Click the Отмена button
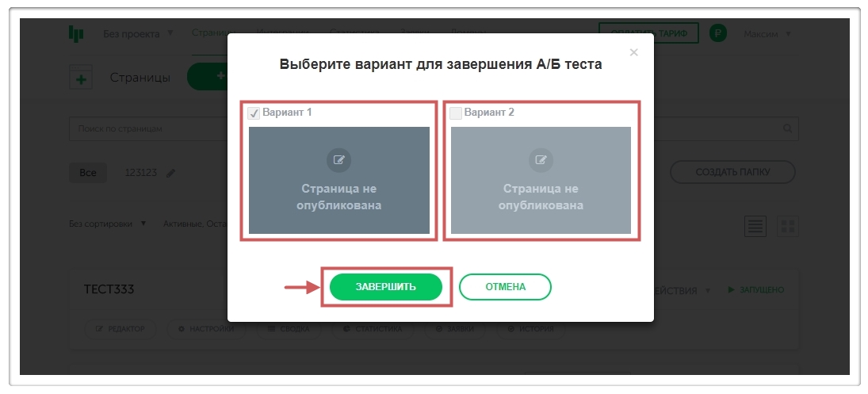This screenshot has height=394, width=868. coord(505,287)
